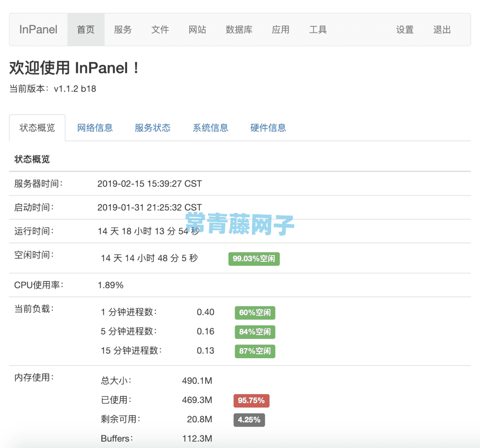
Task: View the 系统信息 tab
Action: click(210, 128)
